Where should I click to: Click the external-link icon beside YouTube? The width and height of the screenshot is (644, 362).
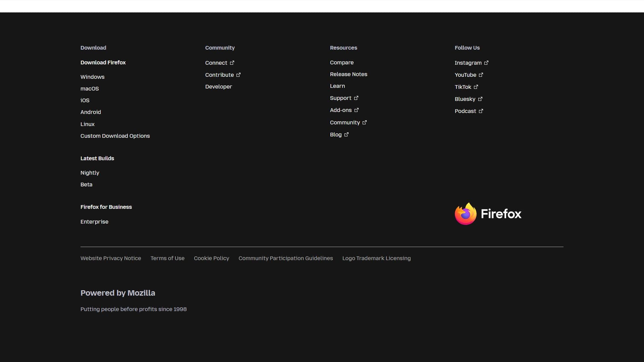tap(481, 75)
